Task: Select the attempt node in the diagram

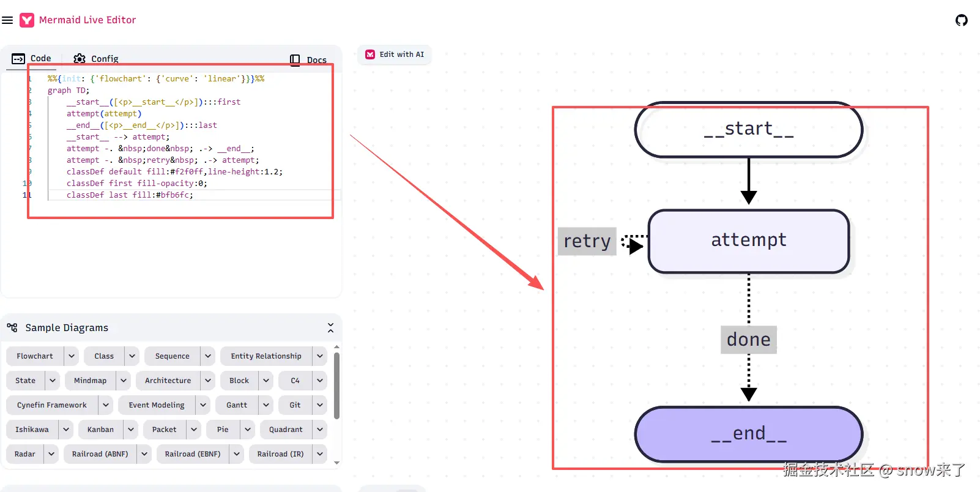Action: [749, 241]
